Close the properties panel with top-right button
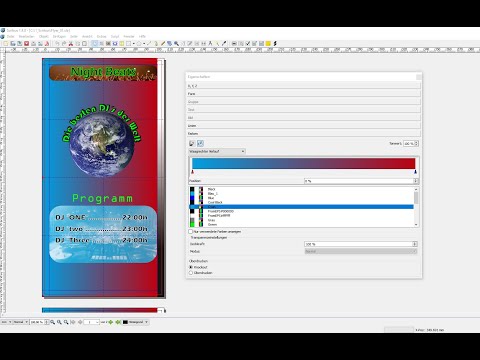The image size is (480, 360). coord(419,77)
